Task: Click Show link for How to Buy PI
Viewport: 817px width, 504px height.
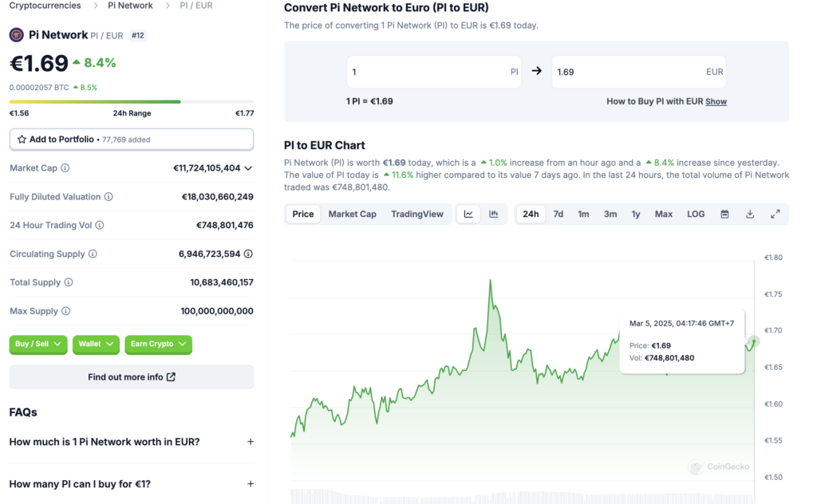Action: 716,101
